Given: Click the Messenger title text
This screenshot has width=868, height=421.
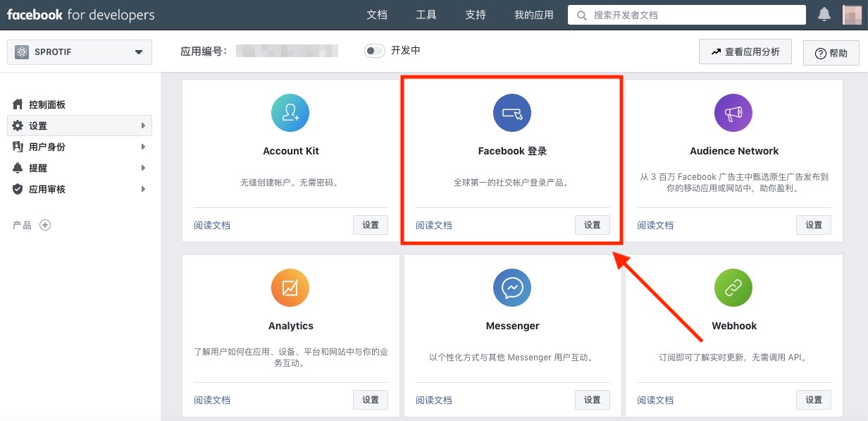Looking at the screenshot, I should pos(512,326).
